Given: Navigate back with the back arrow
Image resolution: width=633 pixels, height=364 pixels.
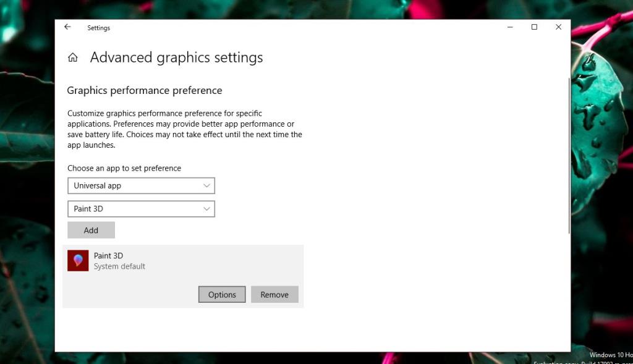Looking at the screenshot, I should pos(67,27).
